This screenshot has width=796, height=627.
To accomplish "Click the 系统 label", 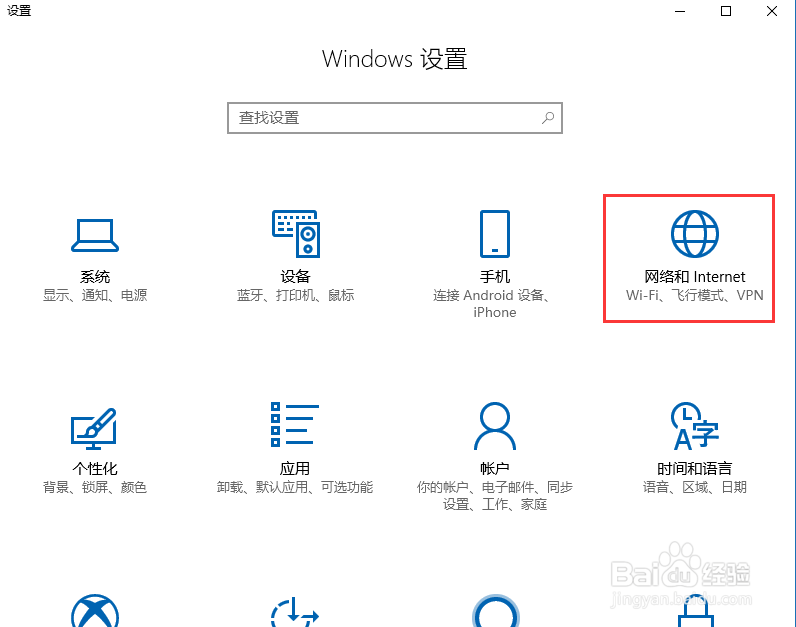I will tap(95, 277).
